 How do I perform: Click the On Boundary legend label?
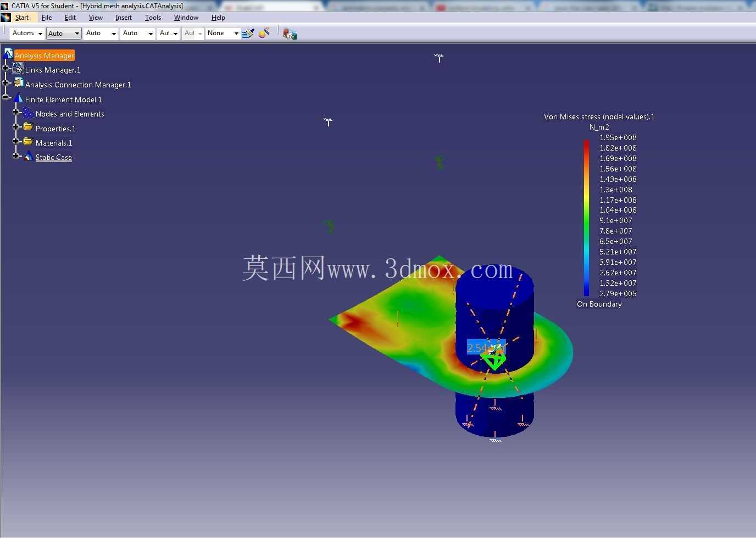[599, 304]
